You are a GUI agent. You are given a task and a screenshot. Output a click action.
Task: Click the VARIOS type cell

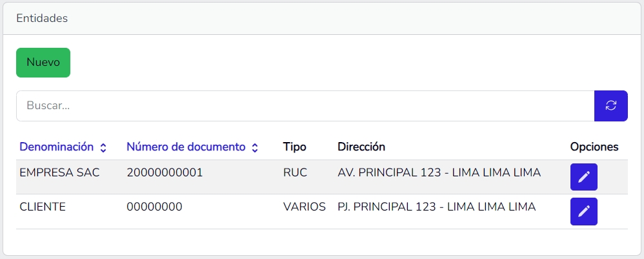click(304, 207)
